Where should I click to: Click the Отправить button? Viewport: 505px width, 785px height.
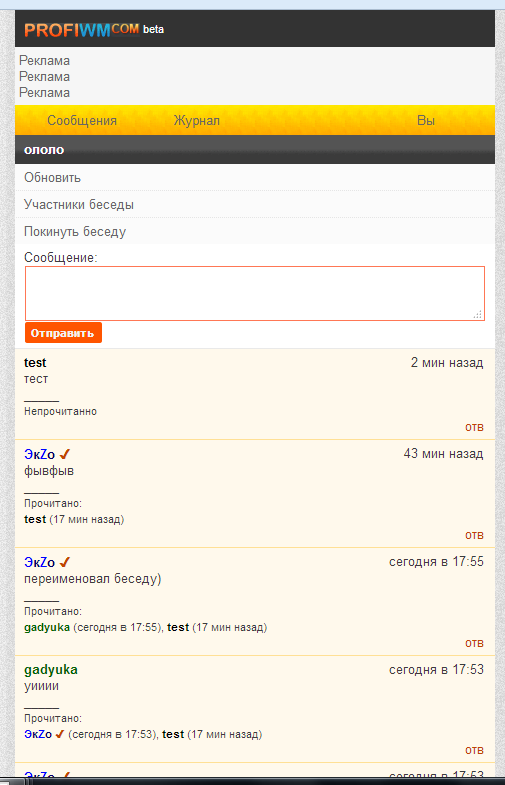click(x=63, y=333)
